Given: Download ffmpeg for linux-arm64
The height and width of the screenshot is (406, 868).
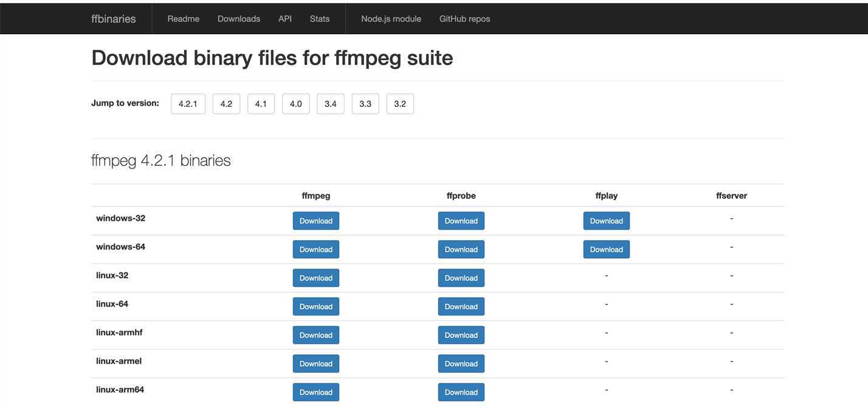Looking at the screenshot, I should [315, 392].
